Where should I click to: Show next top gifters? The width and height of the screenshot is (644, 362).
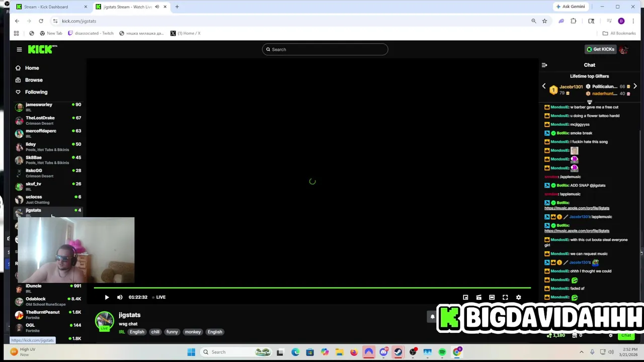(635, 86)
